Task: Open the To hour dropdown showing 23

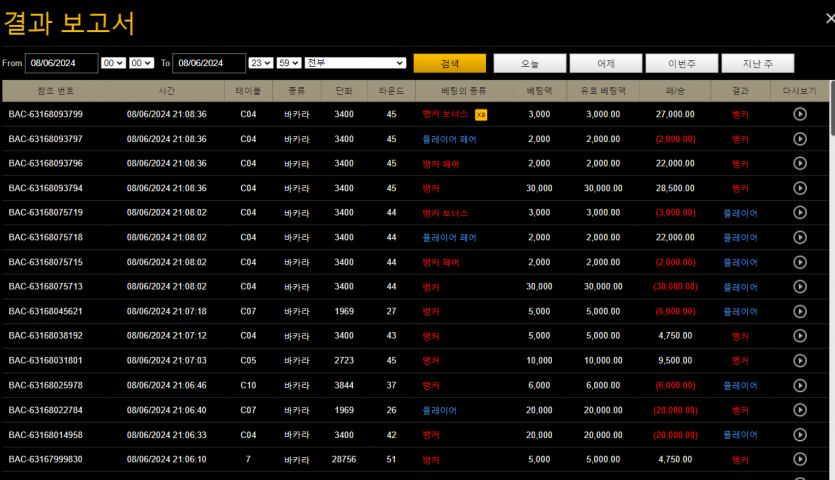Action: tap(260, 63)
